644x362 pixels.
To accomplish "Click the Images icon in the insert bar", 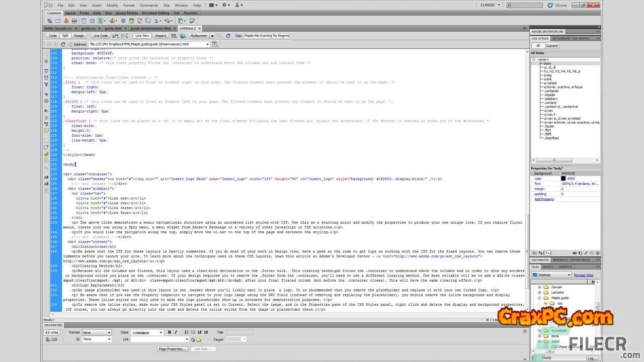I will pos(101,21).
